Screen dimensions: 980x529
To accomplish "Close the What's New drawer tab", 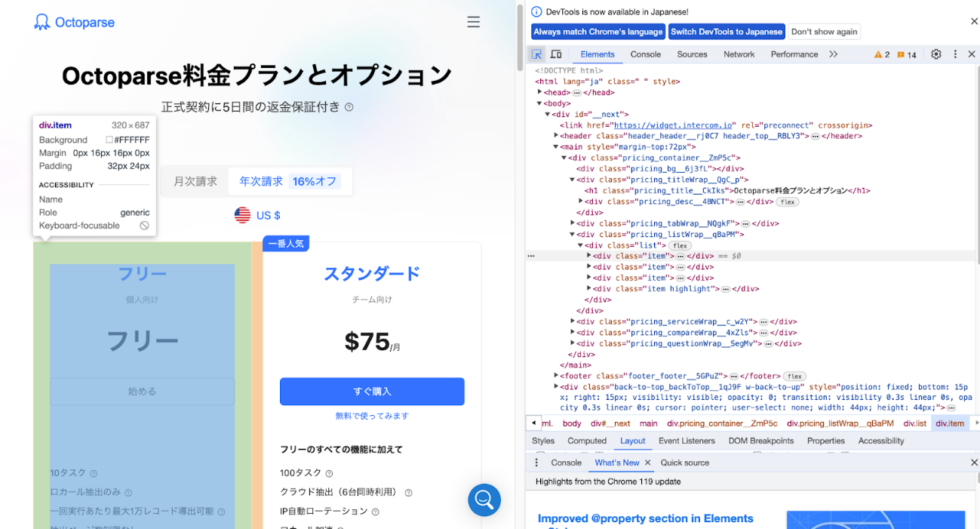I will [647, 463].
